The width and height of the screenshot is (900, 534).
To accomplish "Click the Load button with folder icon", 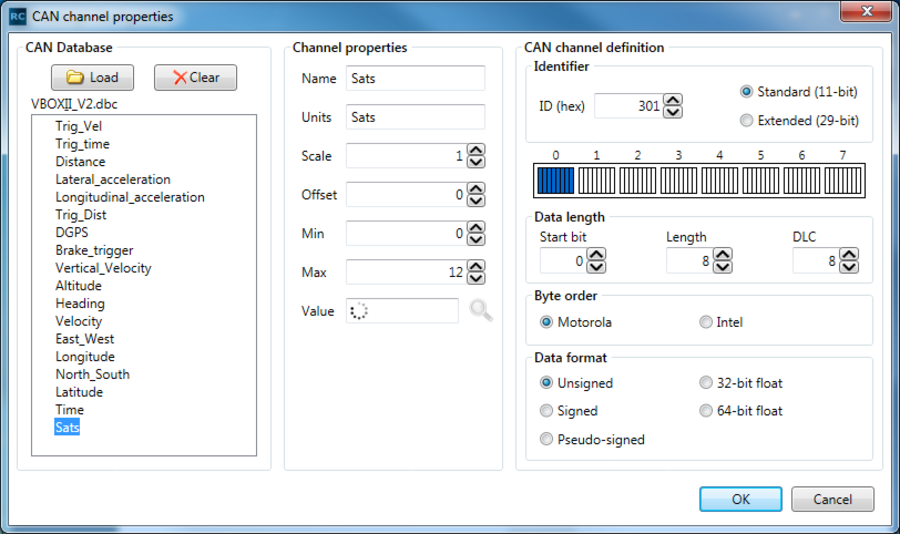I will (x=92, y=78).
